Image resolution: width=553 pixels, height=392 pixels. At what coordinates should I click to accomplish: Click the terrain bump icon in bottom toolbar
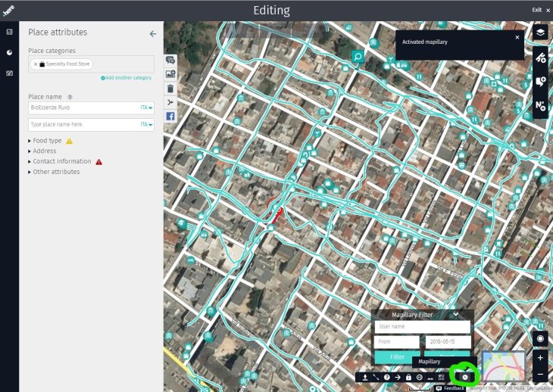point(430,377)
